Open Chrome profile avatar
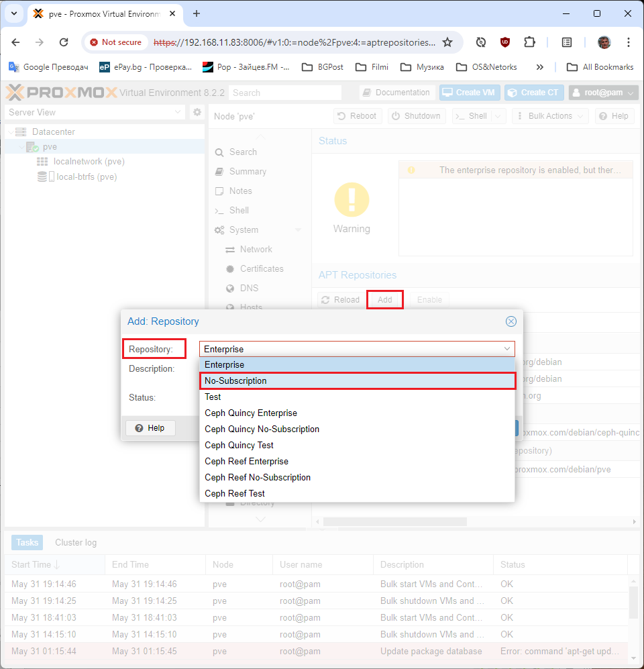Image resolution: width=644 pixels, height=669 pixels. (604, 42)
